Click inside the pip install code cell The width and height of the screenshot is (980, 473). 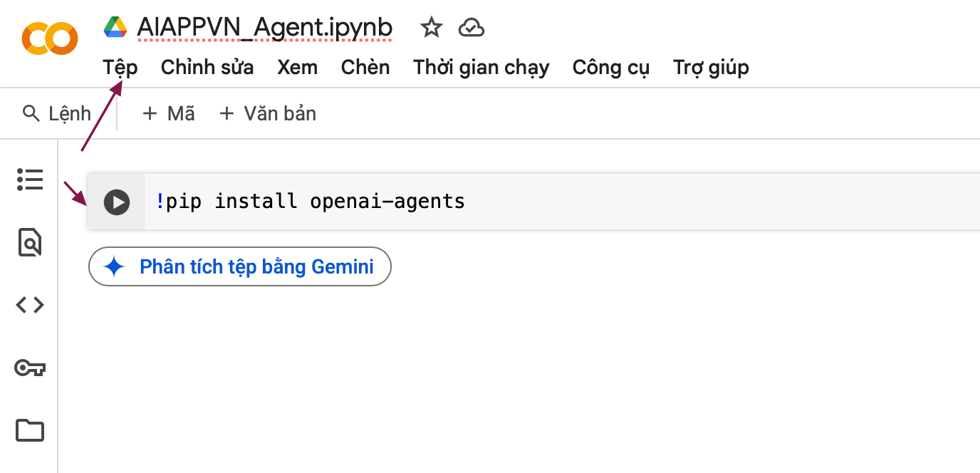click(561, 202)
